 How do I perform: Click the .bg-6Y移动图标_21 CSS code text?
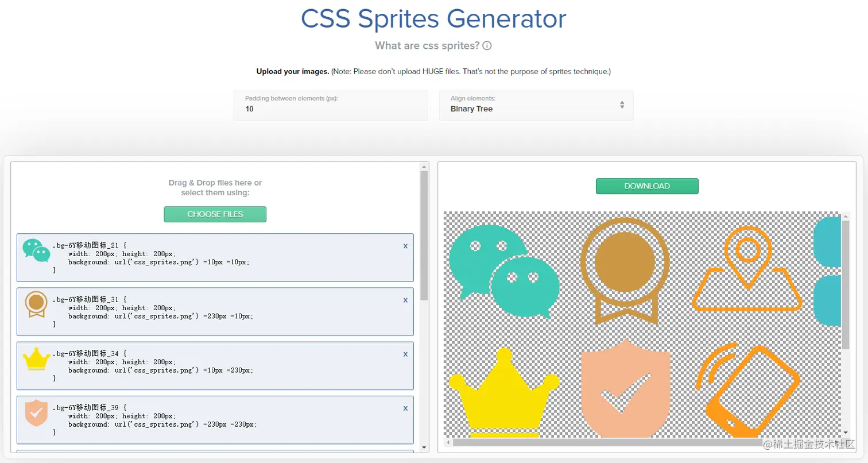click(x=152, y=257)
